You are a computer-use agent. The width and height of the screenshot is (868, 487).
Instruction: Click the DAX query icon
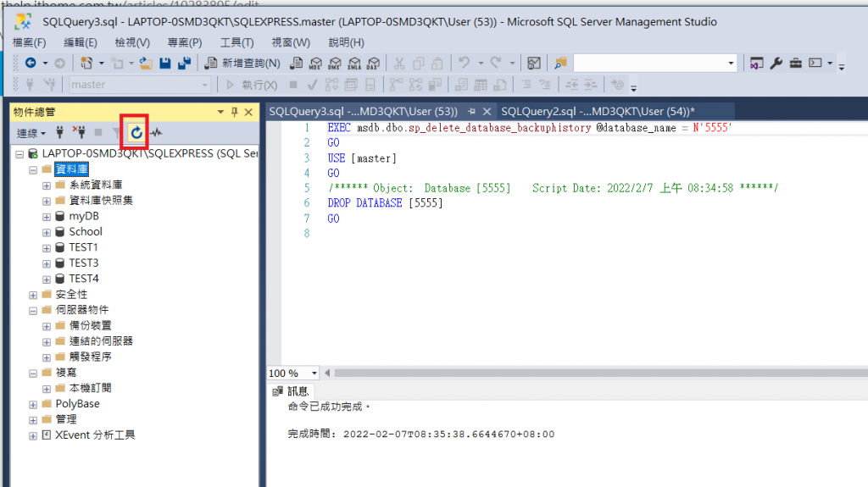click(x=374, y=63)
